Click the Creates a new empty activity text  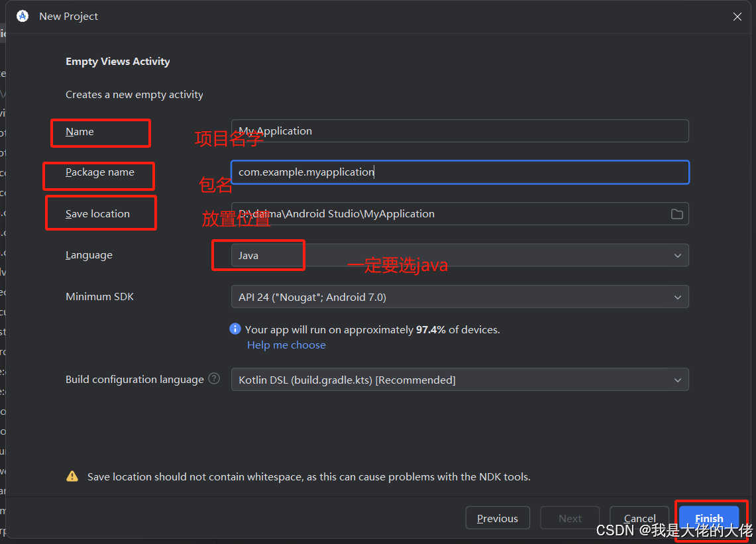(x=134, y=95)
